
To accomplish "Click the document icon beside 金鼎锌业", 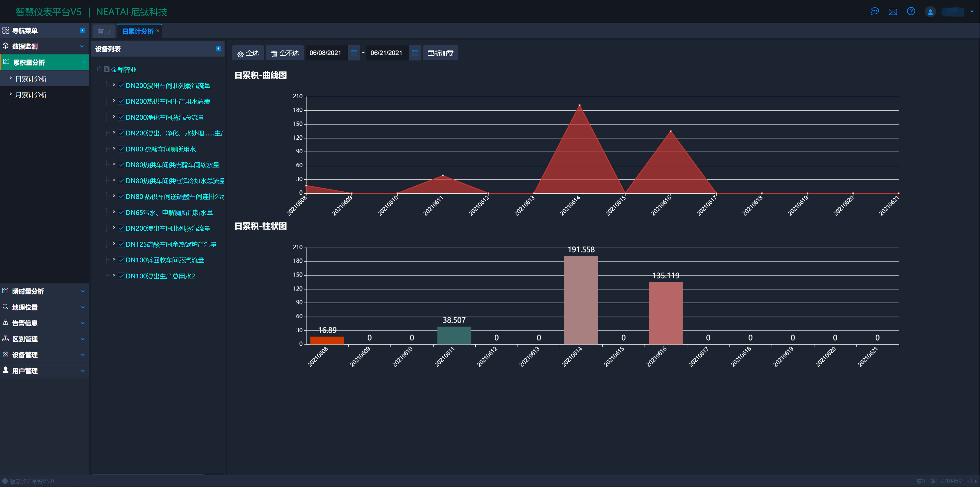I will tap(107, 69).
